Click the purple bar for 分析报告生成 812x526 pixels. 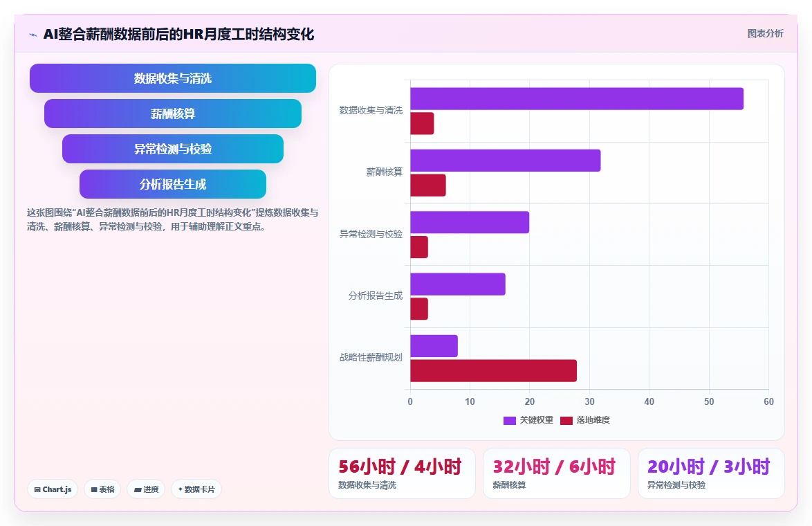[x=458, y=284]
